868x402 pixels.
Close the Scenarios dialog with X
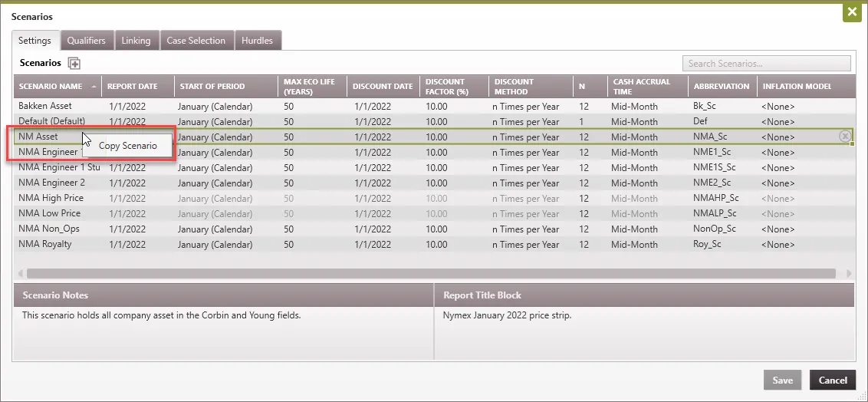pos(850,13)
